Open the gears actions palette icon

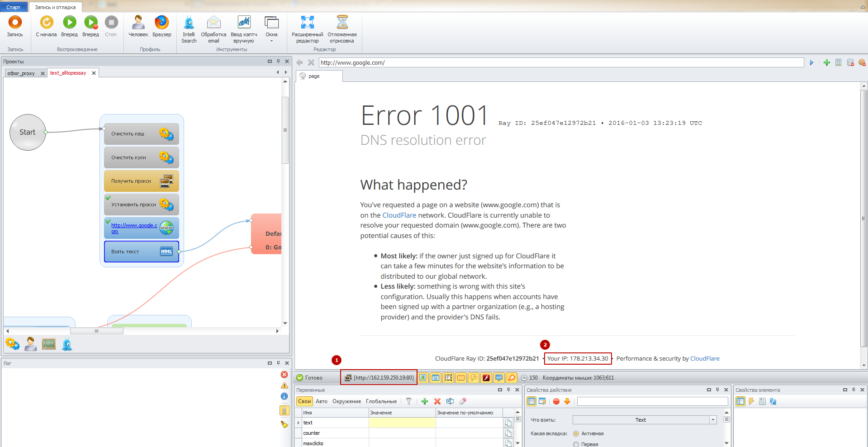point(12,344)
